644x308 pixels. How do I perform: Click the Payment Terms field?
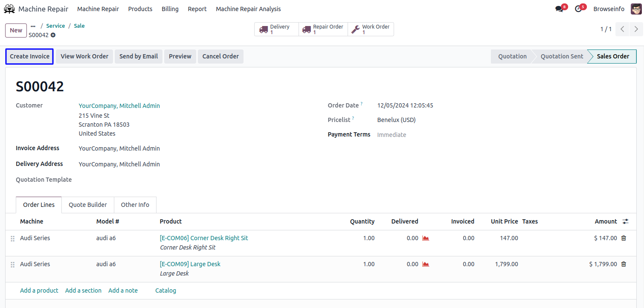coord(392,135)
